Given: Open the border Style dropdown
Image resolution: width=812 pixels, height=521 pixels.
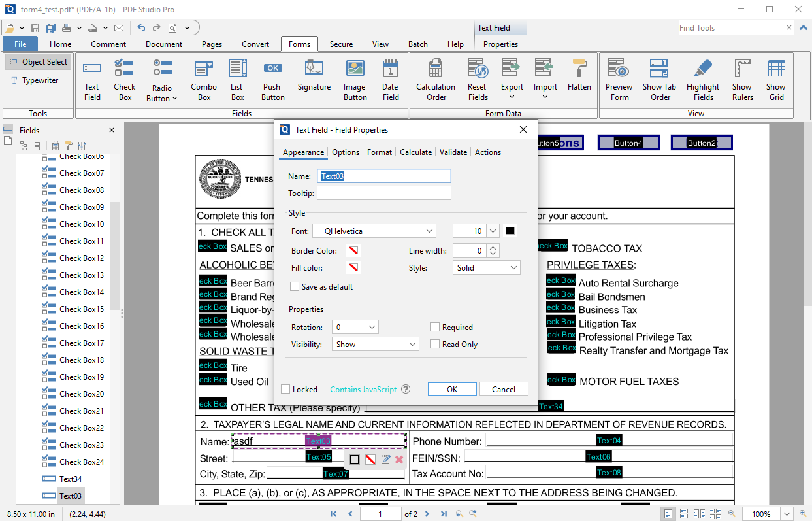Looking at the screenshot, I should tap(486, 268).
